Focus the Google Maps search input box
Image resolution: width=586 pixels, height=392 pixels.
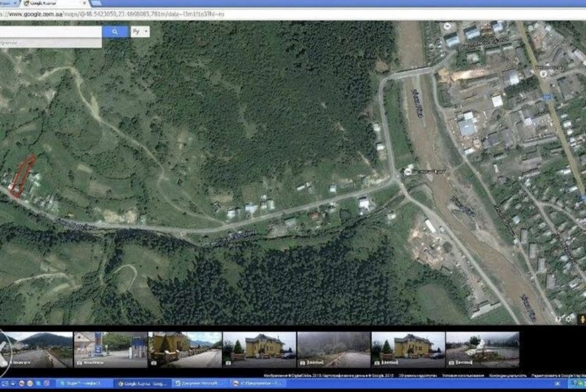tap(50, 32)
